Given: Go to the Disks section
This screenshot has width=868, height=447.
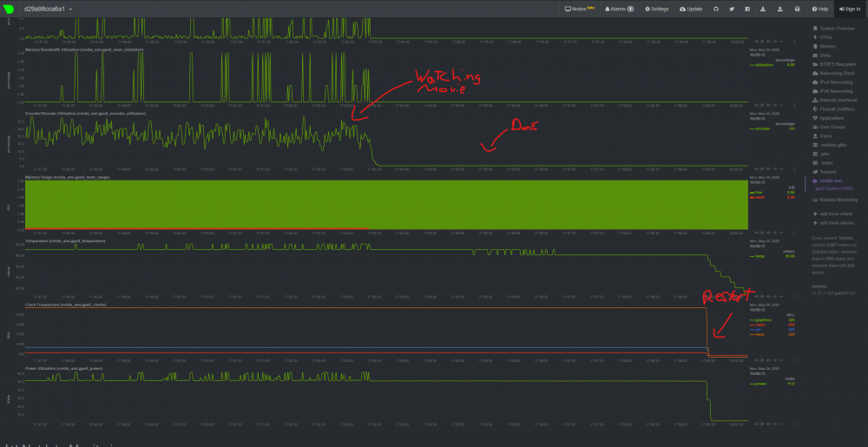Looking at the screenshot, I should coord(825,56).
